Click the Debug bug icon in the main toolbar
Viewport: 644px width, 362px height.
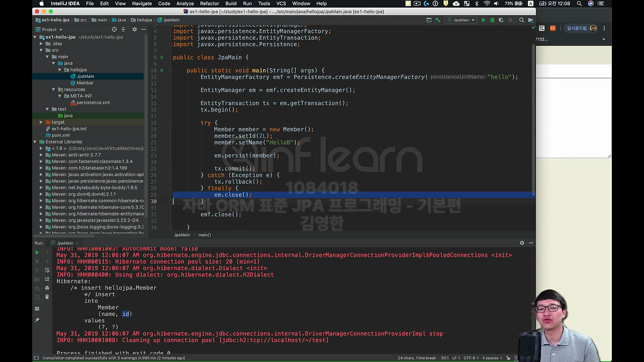[493, 20]
